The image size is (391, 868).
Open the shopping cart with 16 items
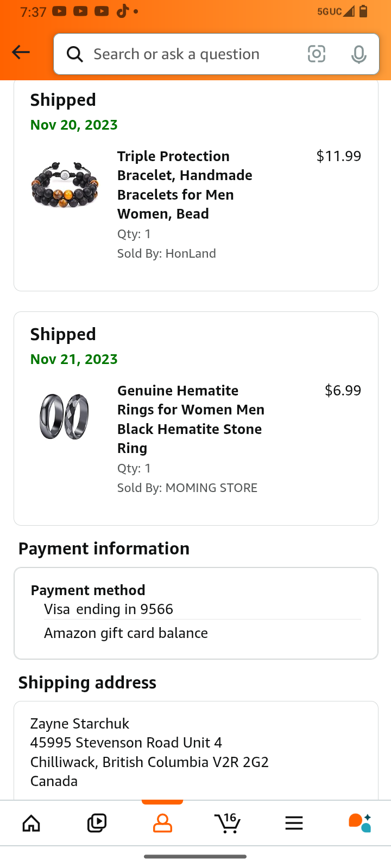(x=228, y=822)
